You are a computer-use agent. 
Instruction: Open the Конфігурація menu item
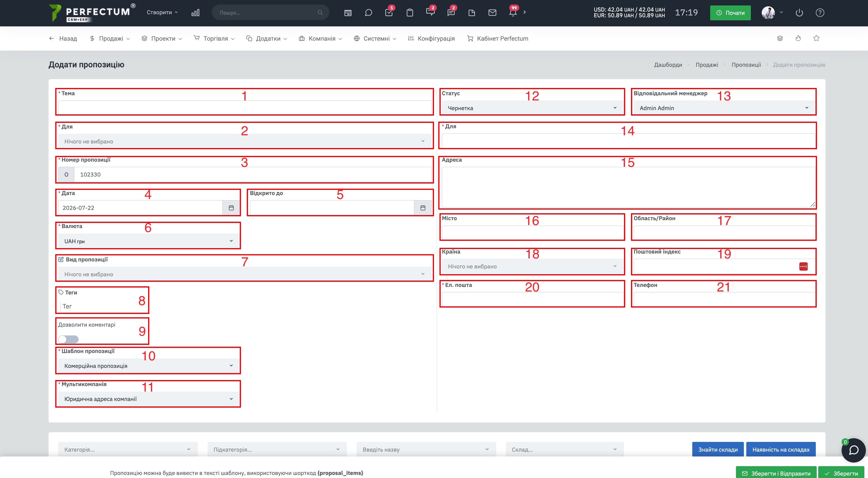pos(431,39)
